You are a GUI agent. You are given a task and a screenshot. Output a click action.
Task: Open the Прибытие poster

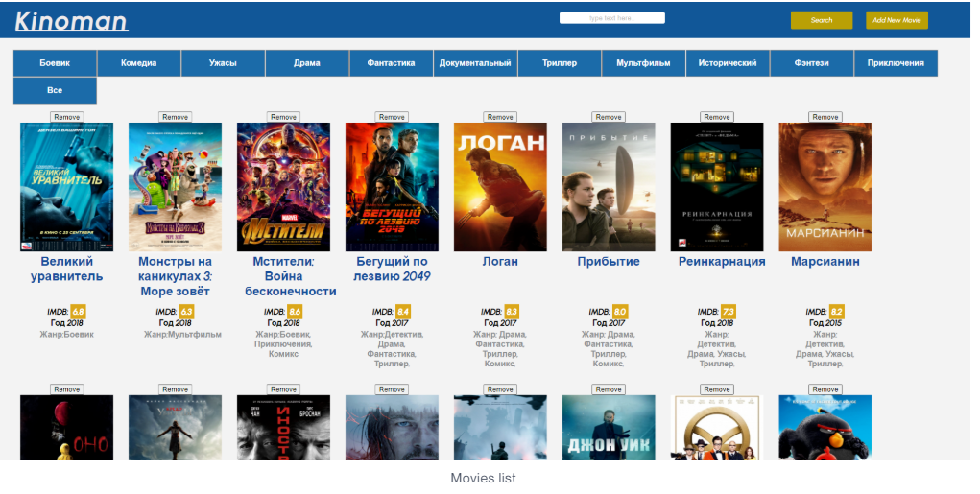[609, 187]
